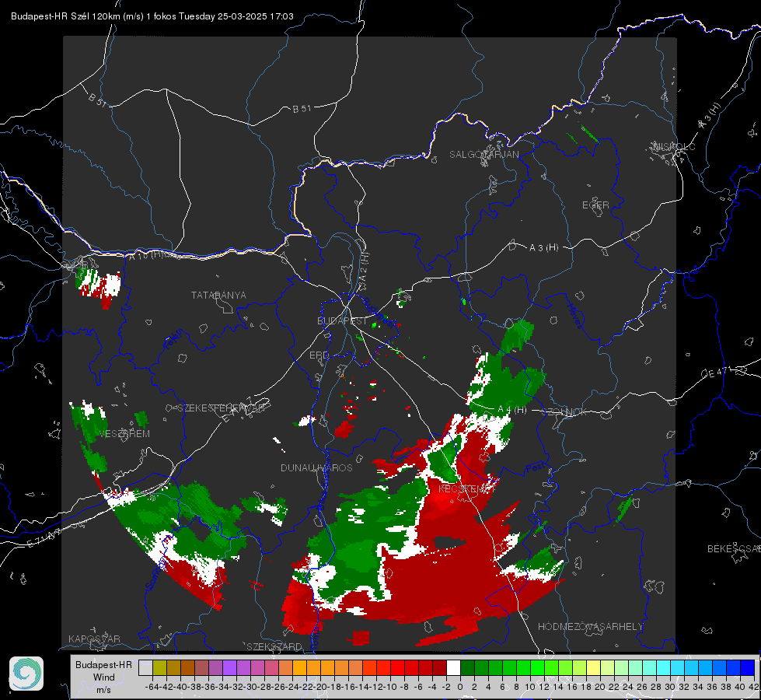Click the SZEKSZÁRD city label
Screen dimensions: 761x700
(274, 646)
